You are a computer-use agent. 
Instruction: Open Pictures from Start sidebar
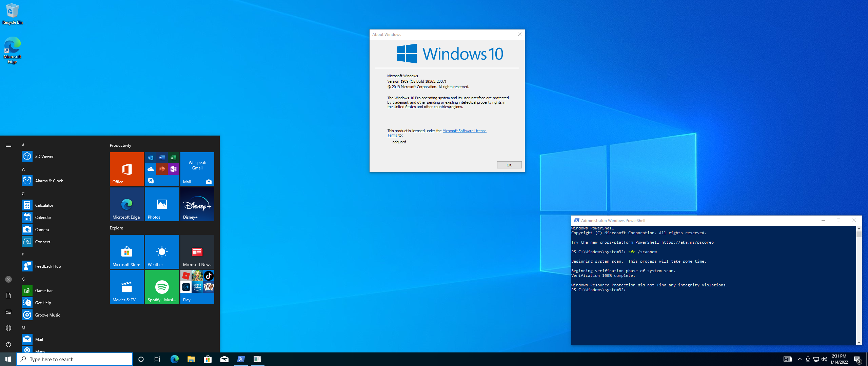click(8, 312)
